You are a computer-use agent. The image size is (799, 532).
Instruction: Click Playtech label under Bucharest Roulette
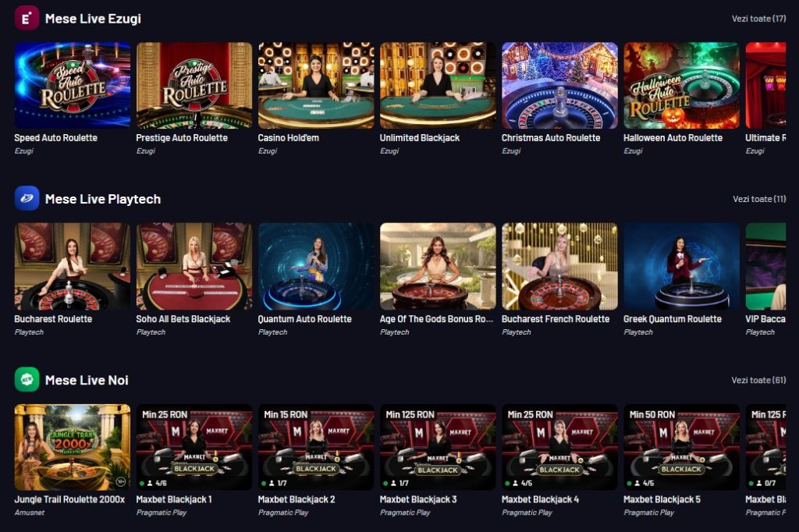(29, 332)
